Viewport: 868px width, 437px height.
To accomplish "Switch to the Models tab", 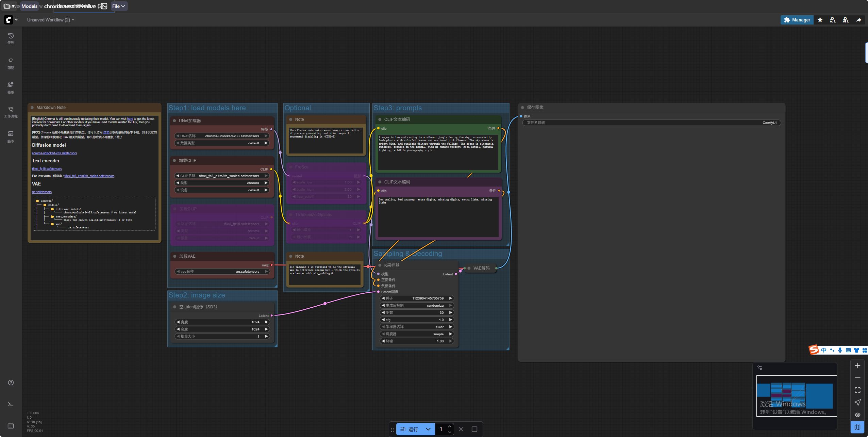I will pos(29,6).
